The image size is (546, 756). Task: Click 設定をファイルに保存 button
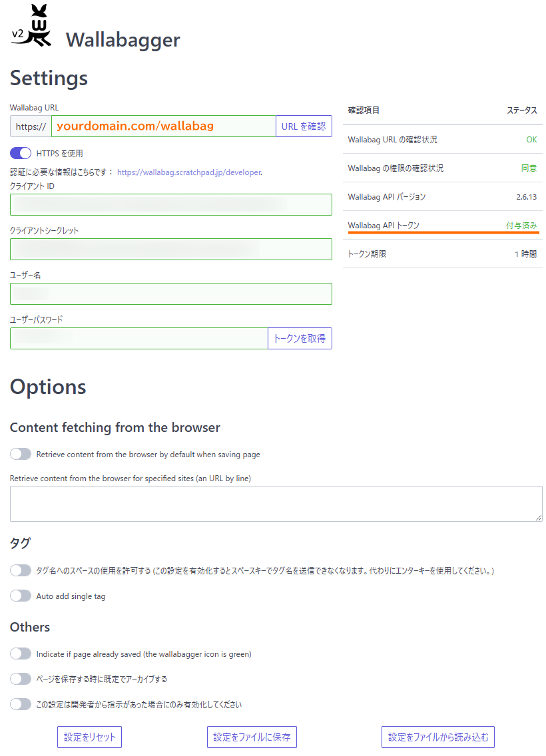(252, 737)
